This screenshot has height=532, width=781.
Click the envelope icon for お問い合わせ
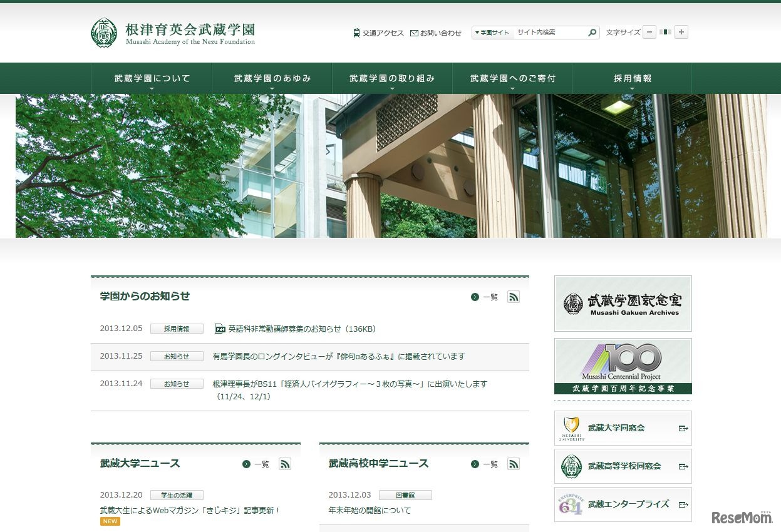coord(414,33)
